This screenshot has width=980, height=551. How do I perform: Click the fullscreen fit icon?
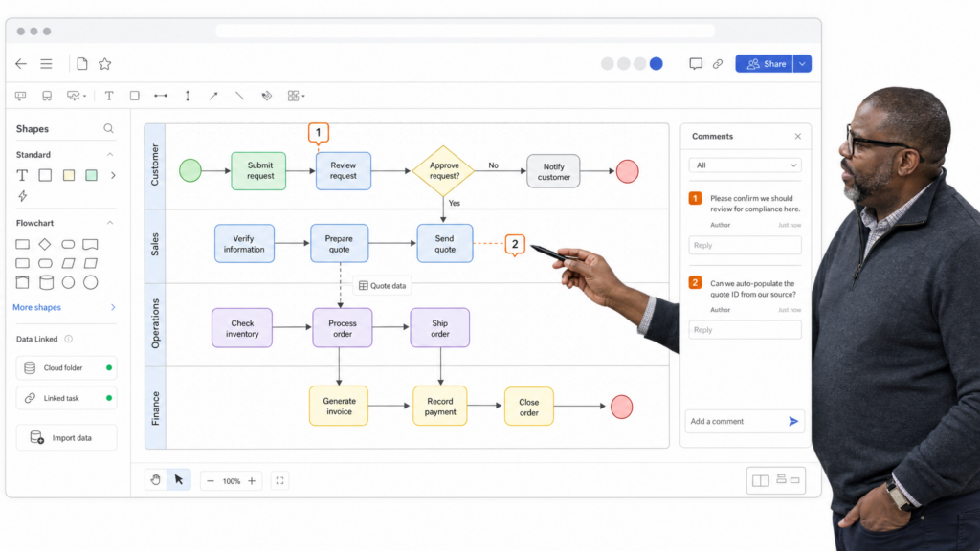click(x=280, y=481)
